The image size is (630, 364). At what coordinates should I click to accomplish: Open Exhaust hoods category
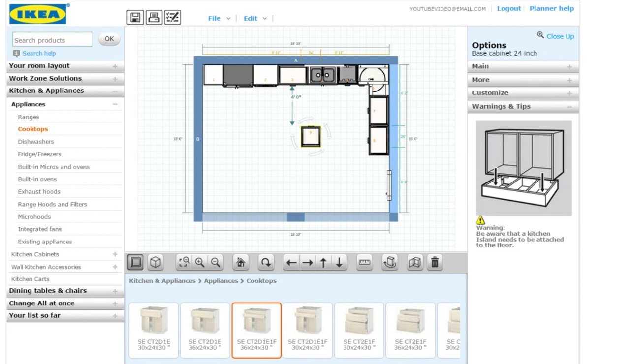tap(39, 192)
